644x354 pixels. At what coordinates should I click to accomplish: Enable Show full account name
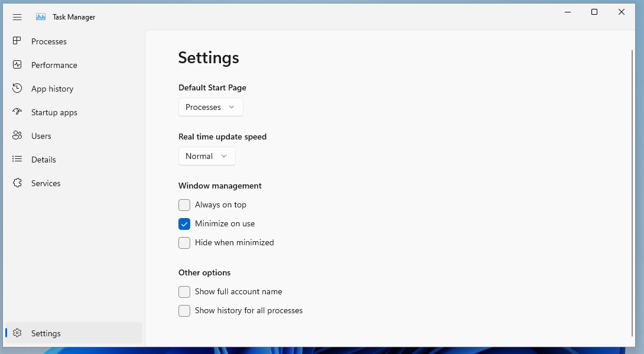pyautogui.click(x=184, y=292)
